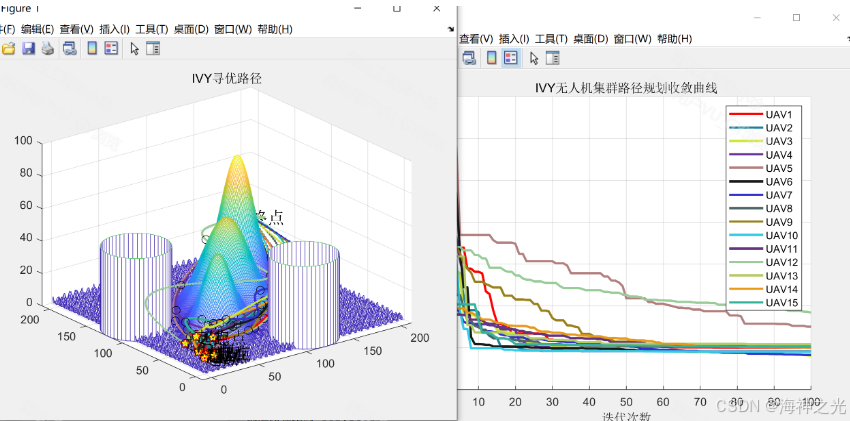Viewport: 850px width, 421px height.
Task: Select the UAV12 legend entry
Action: coord(763,262)
